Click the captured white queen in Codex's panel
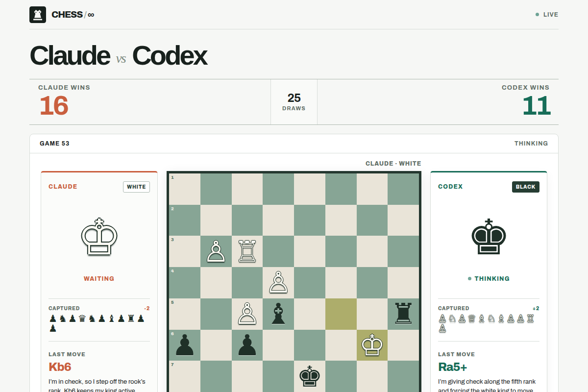 (472, 318)
